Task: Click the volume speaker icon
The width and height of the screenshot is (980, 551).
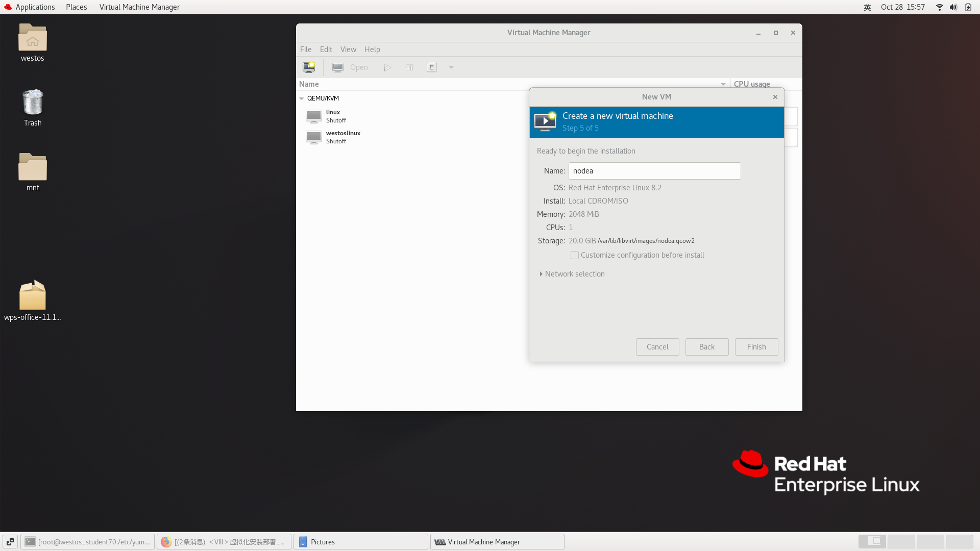Action: tap(953, 7)
